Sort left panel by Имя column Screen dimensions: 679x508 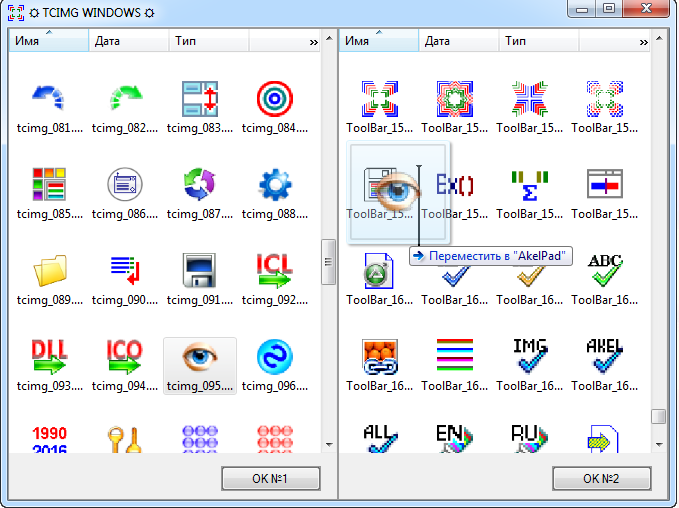click(x=49, y=41)
